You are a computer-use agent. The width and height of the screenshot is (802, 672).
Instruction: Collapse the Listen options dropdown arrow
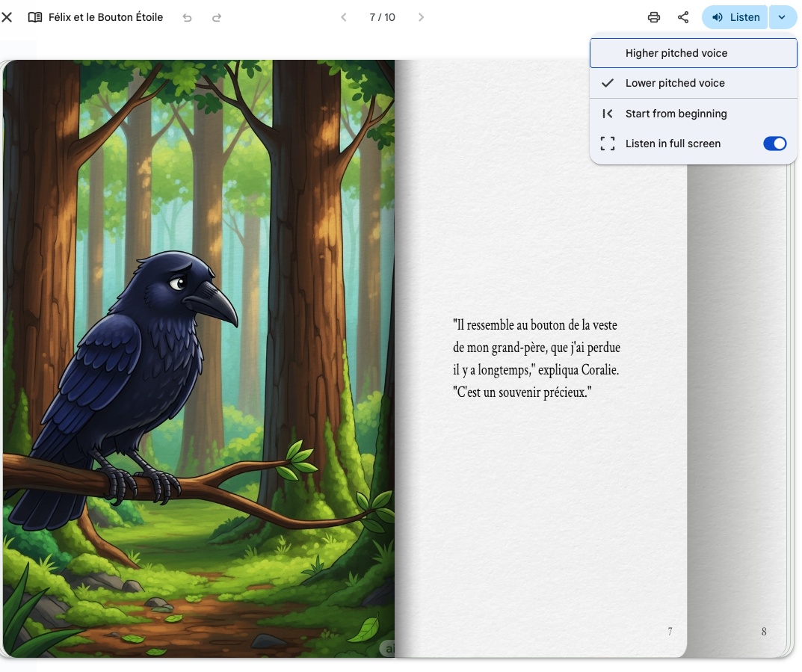[x=782, y=17]
